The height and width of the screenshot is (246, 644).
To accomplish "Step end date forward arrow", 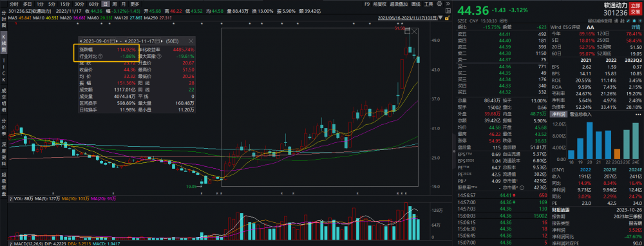I will (162, 41).
